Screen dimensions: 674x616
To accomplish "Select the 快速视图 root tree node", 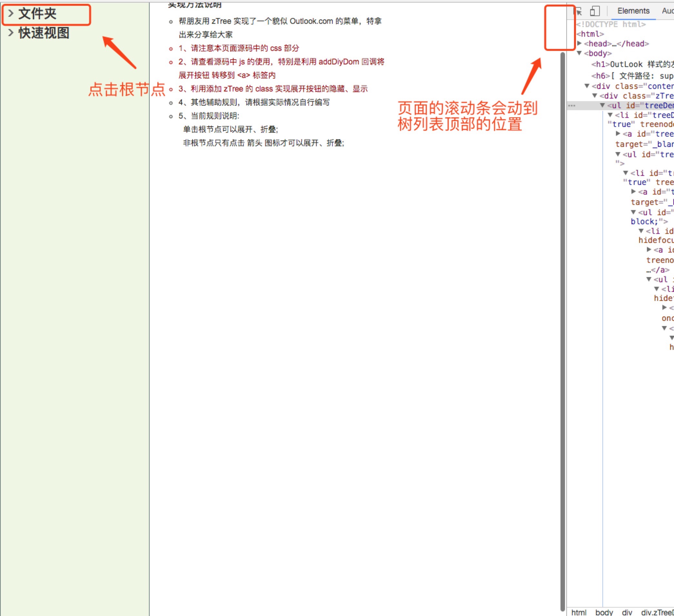I will tap(44, 33).
